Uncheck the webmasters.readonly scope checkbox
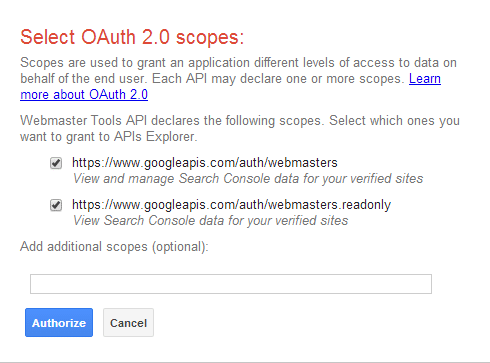The image size is (490, 363). pos(56,205)
